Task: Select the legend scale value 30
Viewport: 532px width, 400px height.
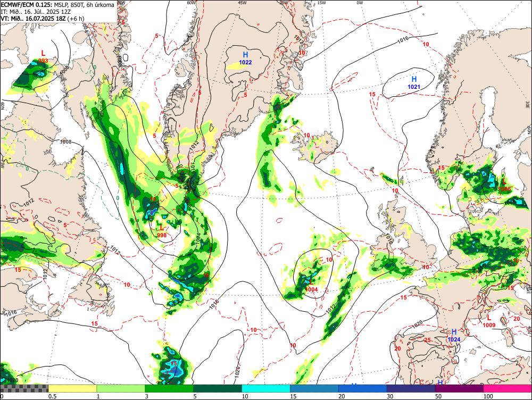Action: pyautogui.click(x=390, y=396)
